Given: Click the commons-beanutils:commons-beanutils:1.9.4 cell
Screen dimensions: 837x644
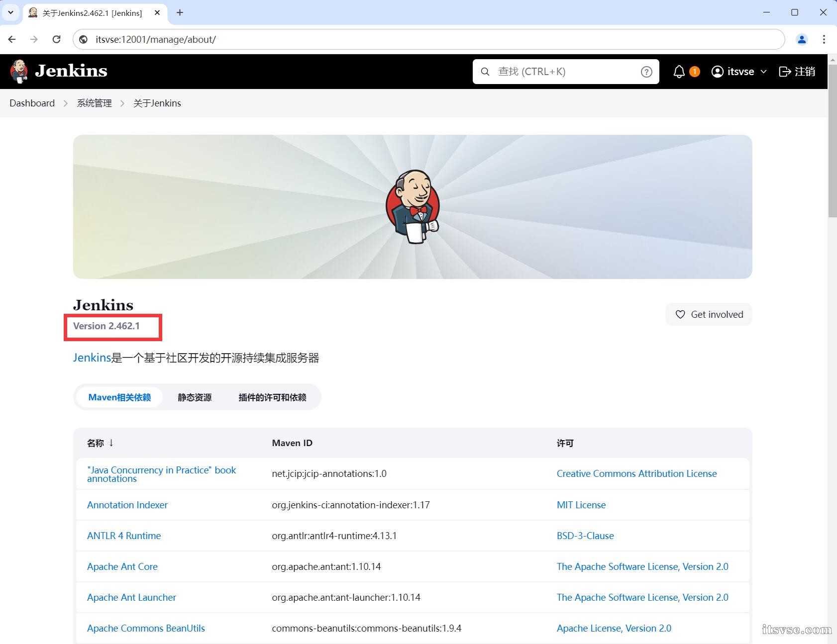Looking at the screenshot, I should click(x=366, y=628).
